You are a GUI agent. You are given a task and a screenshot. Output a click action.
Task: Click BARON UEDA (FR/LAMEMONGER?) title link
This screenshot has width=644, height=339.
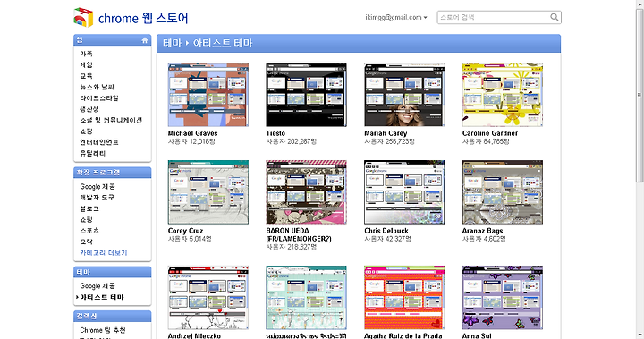pyautogui.click(x=299, y=235)
